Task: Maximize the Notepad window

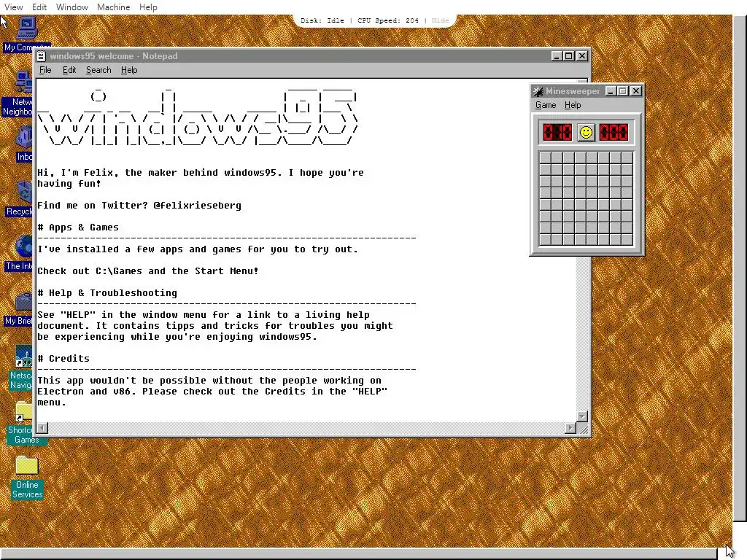Action: coord(568,56)
